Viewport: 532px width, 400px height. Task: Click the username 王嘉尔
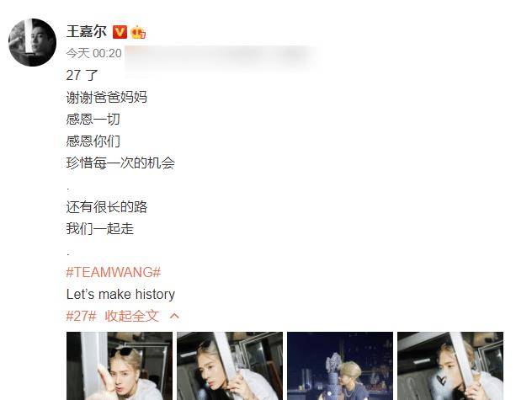(86, 32)
